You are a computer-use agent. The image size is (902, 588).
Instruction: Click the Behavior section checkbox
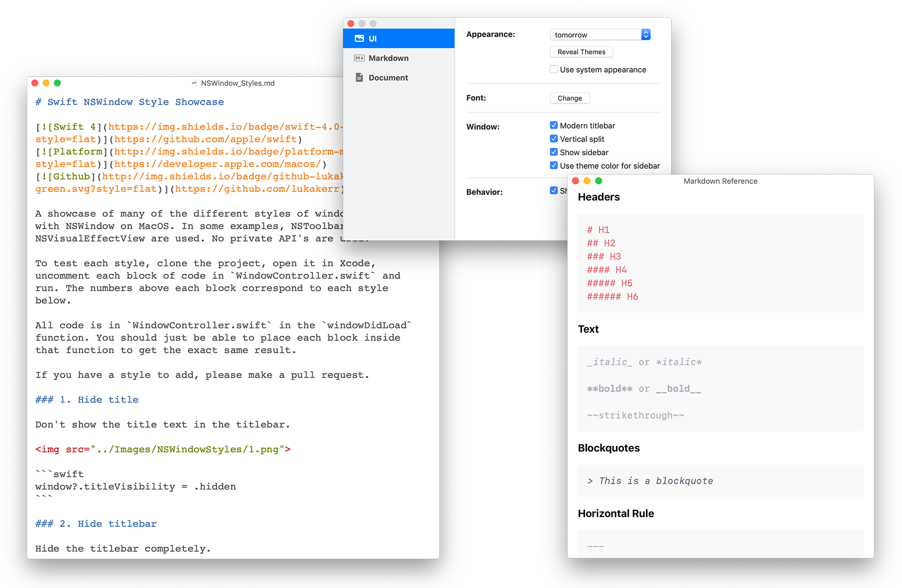point(554,190)
